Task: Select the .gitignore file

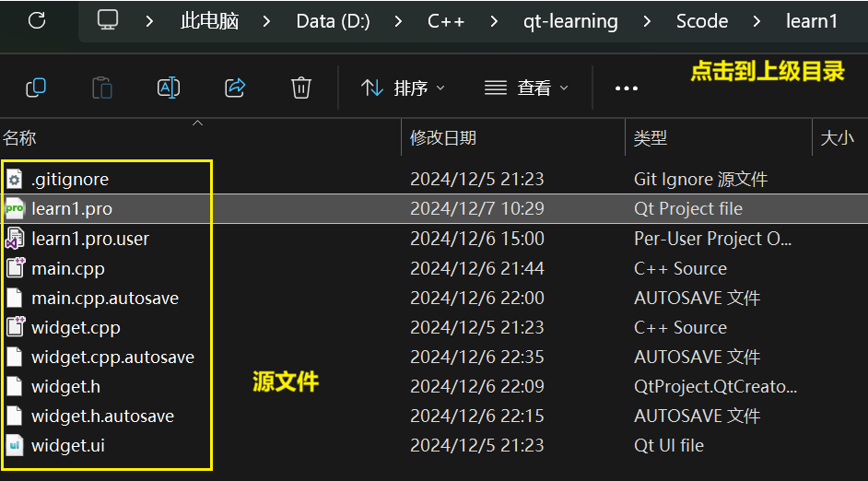Action: click(x=70, y=179)
